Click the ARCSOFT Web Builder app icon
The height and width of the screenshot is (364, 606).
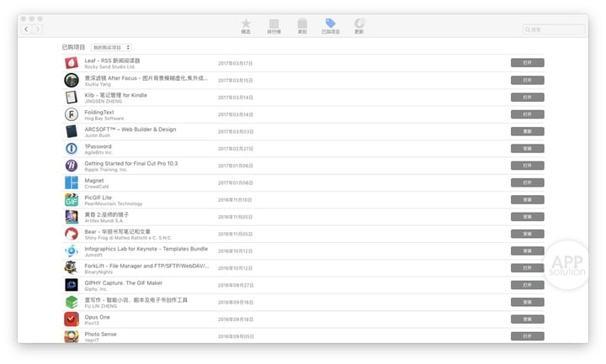click(72, 131)
